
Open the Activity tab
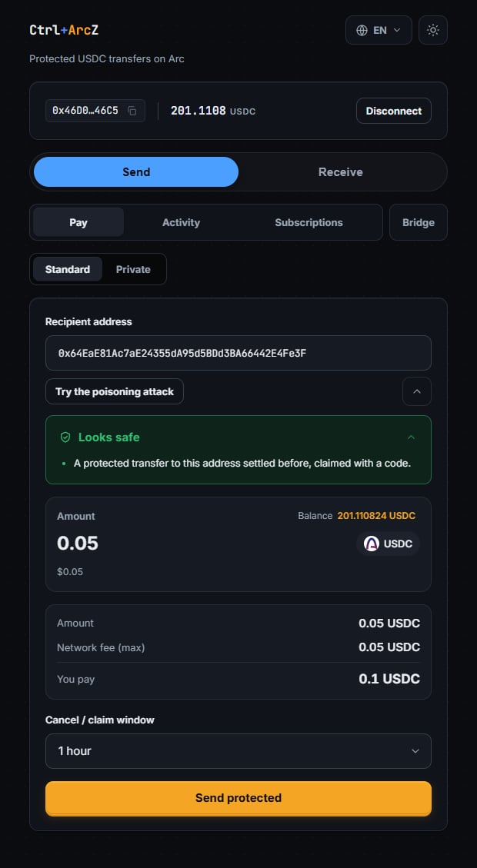tap(181, 222)
